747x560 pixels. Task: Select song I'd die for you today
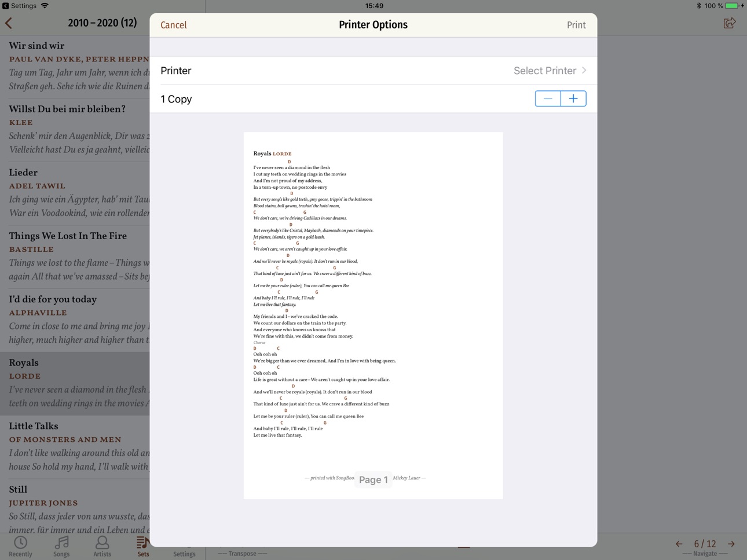click(75, 320)
